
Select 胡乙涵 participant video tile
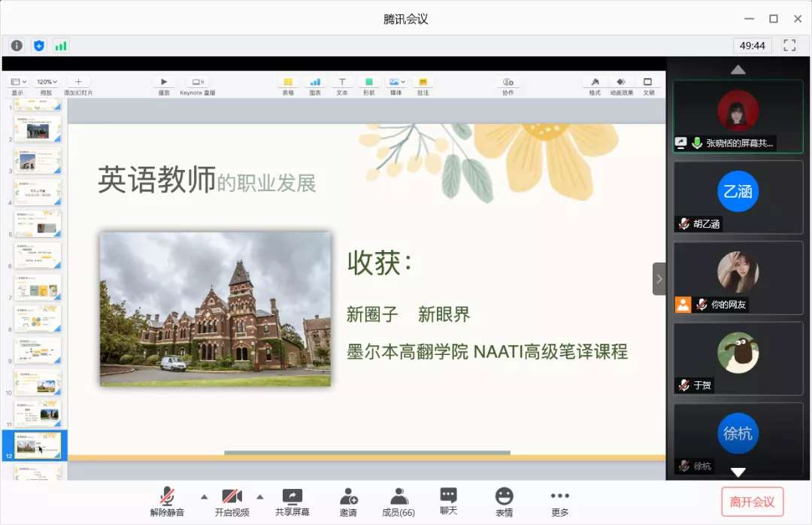pyautogui.click(x=738, y=196)
